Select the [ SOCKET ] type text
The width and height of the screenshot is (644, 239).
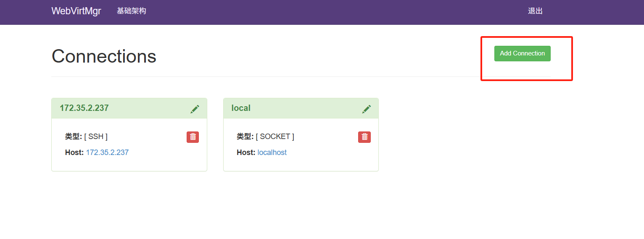coord(275,137)
